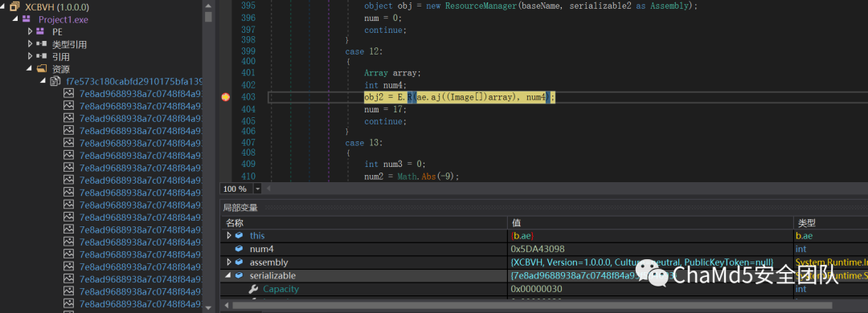The width and height of the screenshot is (868, 313).
Task: Click 'case 13:' in the code
Action: tap(364, 143)
